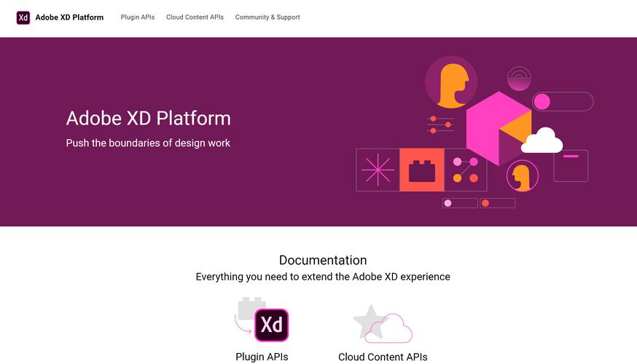The width and height of the screenshot is (637, 364).
Task: Click the small outlined avatar near the cube
Action: point(523,176)
